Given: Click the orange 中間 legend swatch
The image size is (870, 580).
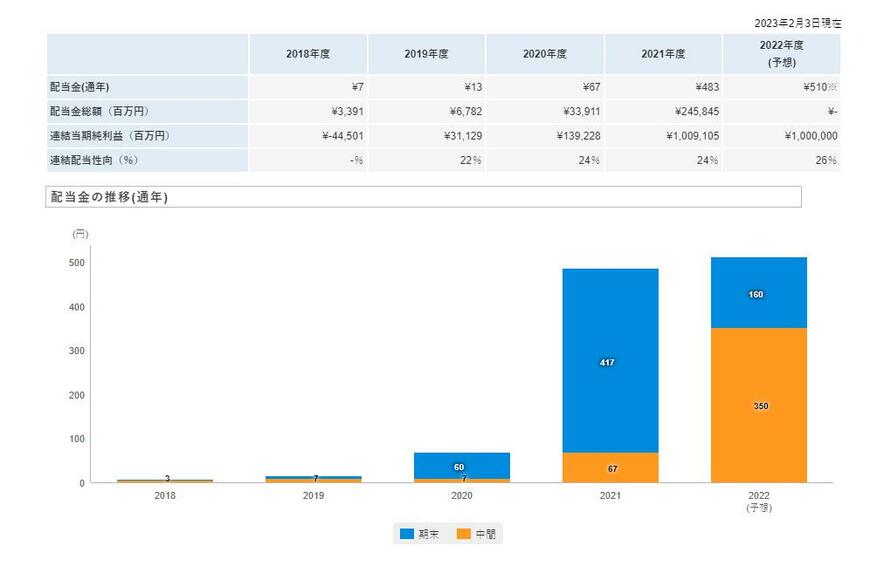Looking at the screenshot, I should (x=462, y=535).
